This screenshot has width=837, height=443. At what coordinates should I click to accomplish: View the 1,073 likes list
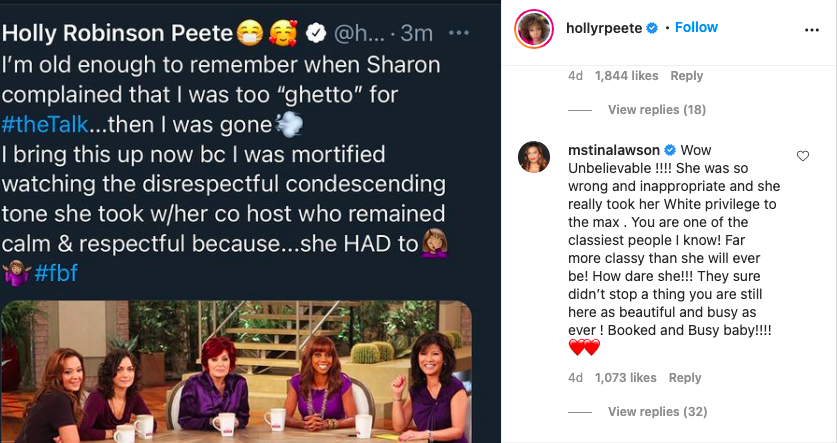click(625, 378)
